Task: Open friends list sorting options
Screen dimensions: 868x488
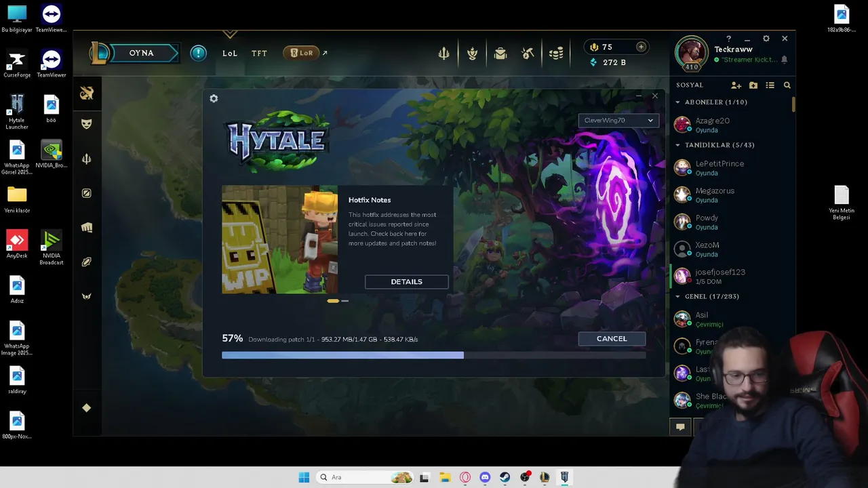Action: point(770,85)
